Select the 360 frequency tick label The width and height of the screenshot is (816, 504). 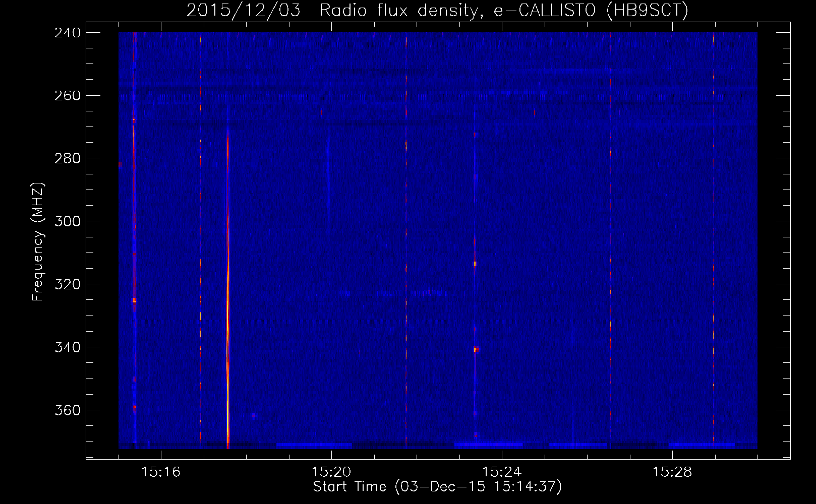(x=68, y=410)
